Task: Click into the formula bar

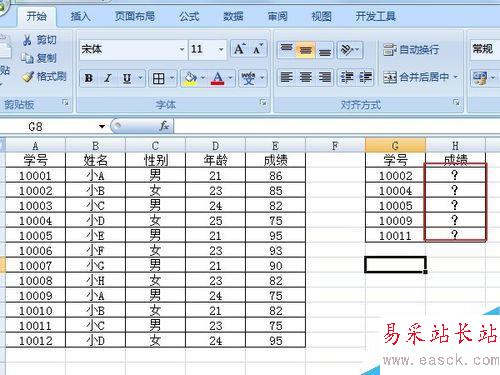Action: click(x=337, y=126)
